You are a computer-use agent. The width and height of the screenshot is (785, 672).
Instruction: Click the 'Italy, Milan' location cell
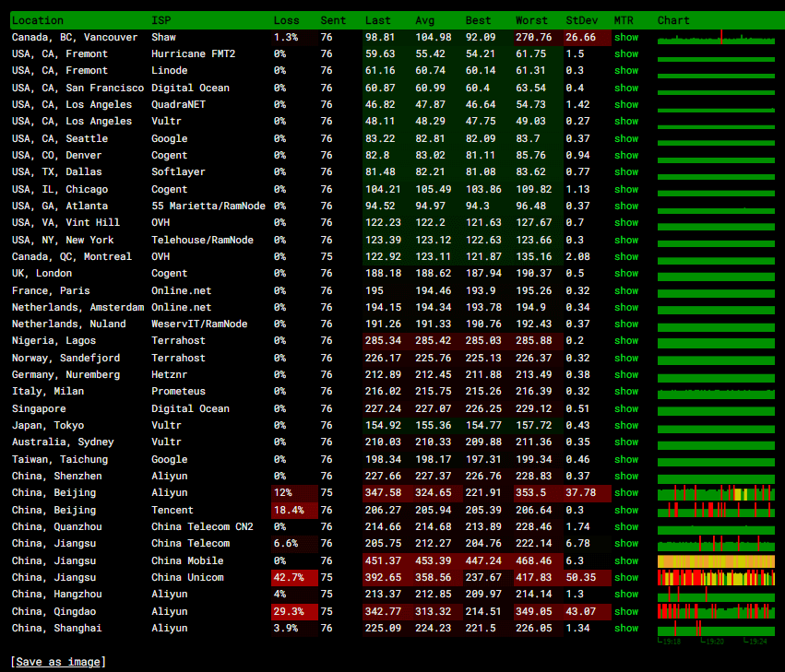[48, 391]
